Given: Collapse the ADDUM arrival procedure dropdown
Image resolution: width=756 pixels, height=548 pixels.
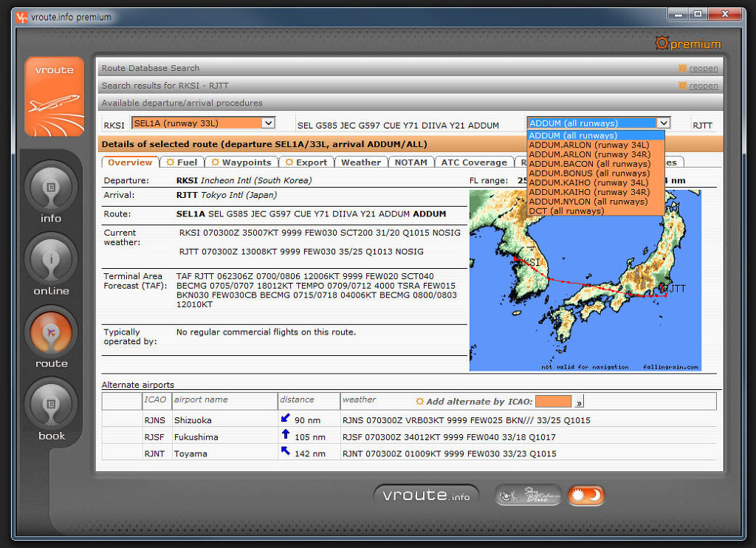Looking at the screenshot, I should [663, 123].
